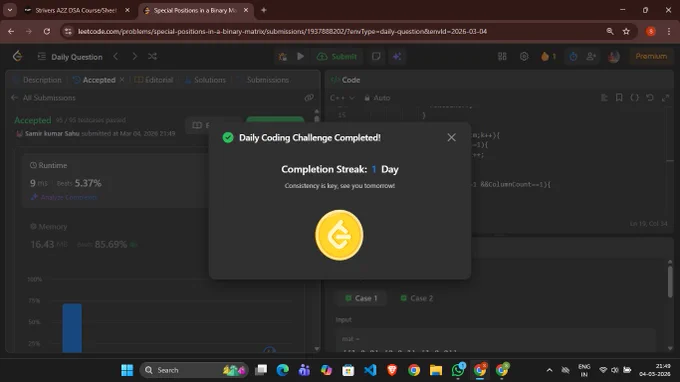Expand the code editor to fullscreen
Screen dimensions: 680x382
click(665, 98)
